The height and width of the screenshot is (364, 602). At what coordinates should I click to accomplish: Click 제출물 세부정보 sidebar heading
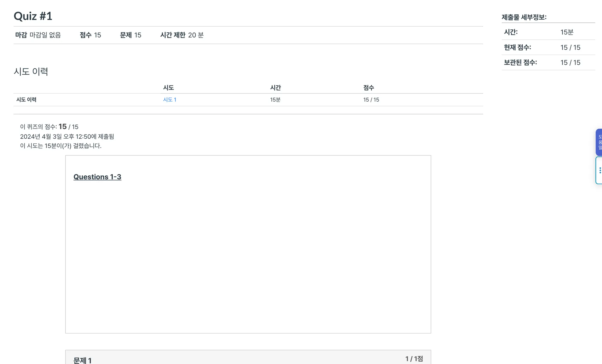[524, 17]
